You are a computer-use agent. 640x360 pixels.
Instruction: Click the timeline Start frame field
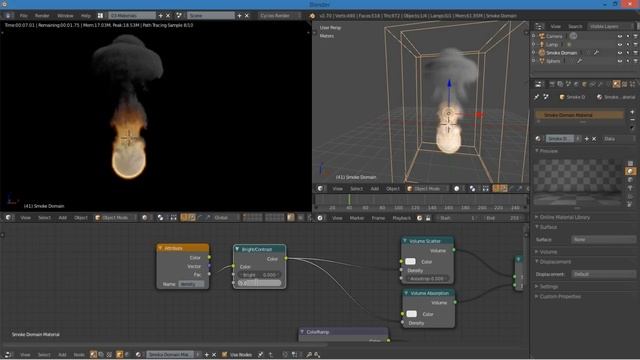[x=457, y=218]
